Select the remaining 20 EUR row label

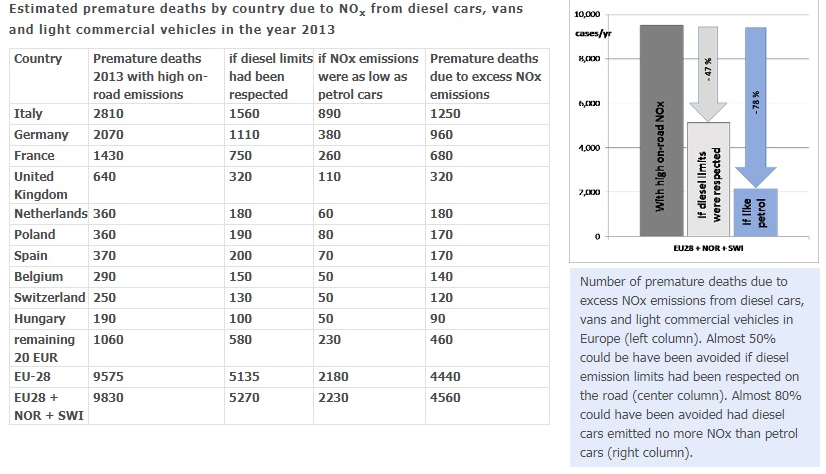[44, 348]
